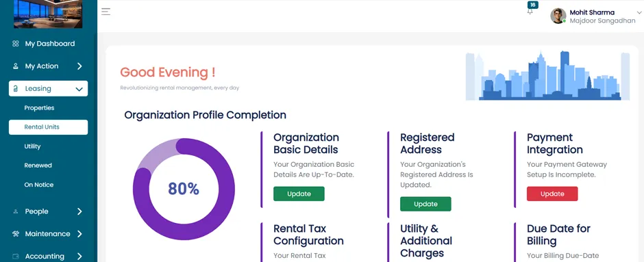Viewport: 644px width, 262px height.
Task: Click the hamburger menu icon
Action: [106, 12]
